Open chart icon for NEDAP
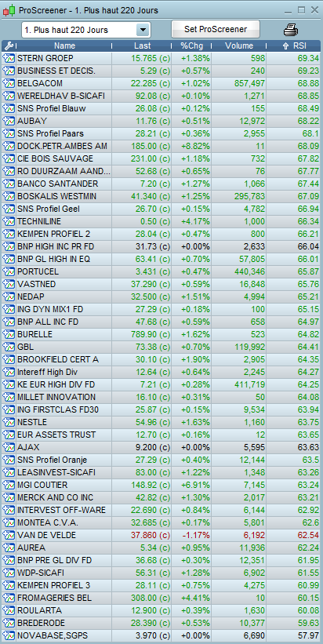Screen dimensions: 323x644 click(9, 297)
